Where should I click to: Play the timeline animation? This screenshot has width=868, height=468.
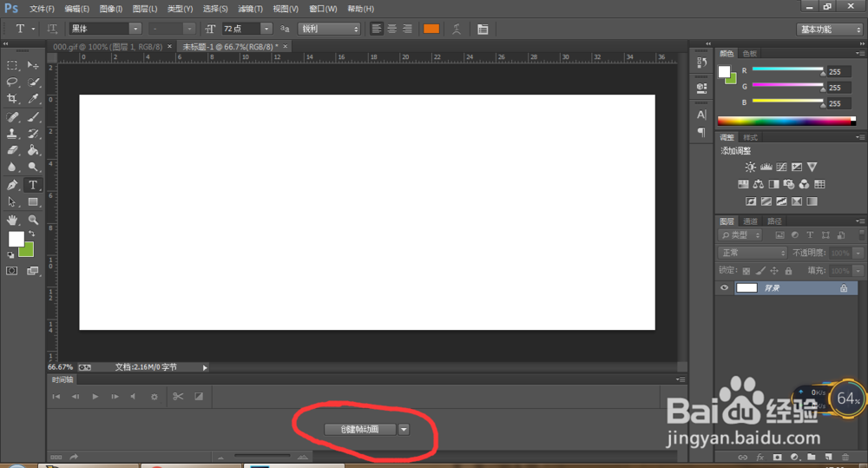tap(95, 397)
